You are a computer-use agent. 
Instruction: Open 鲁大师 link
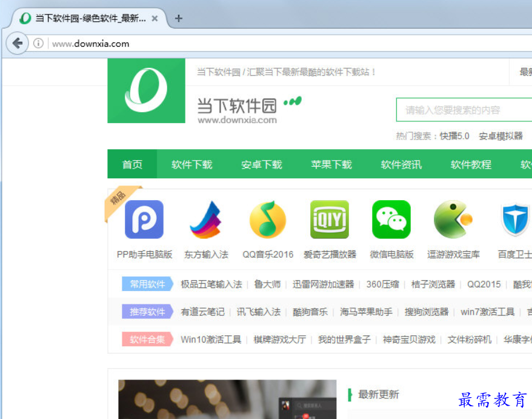pyautogui.click(x=267, y=284)
